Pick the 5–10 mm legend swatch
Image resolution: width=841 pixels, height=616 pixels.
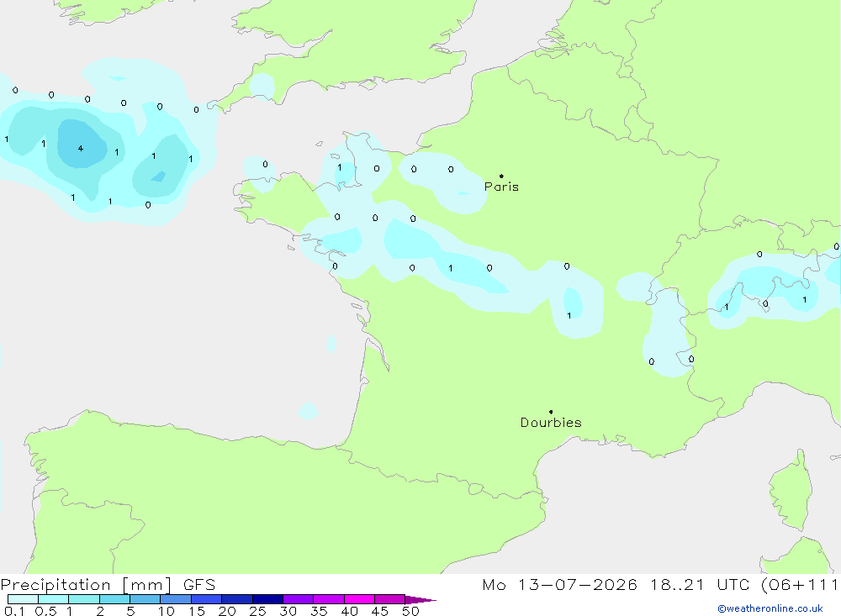point(145,599)
